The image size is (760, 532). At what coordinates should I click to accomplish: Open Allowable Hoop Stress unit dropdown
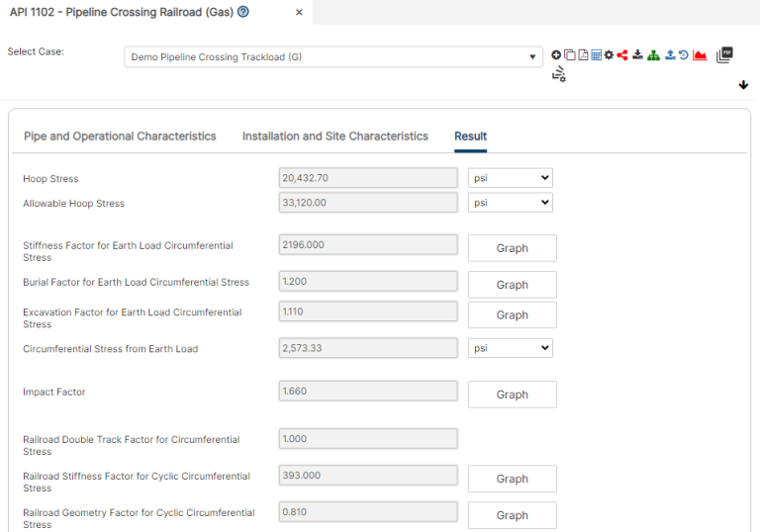510,203
